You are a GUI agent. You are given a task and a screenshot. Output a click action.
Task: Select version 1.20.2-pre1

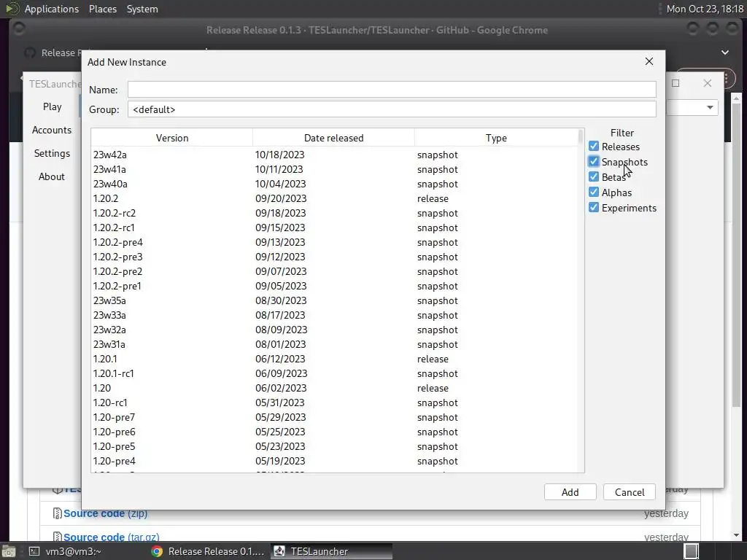click(x=334, y=286)
